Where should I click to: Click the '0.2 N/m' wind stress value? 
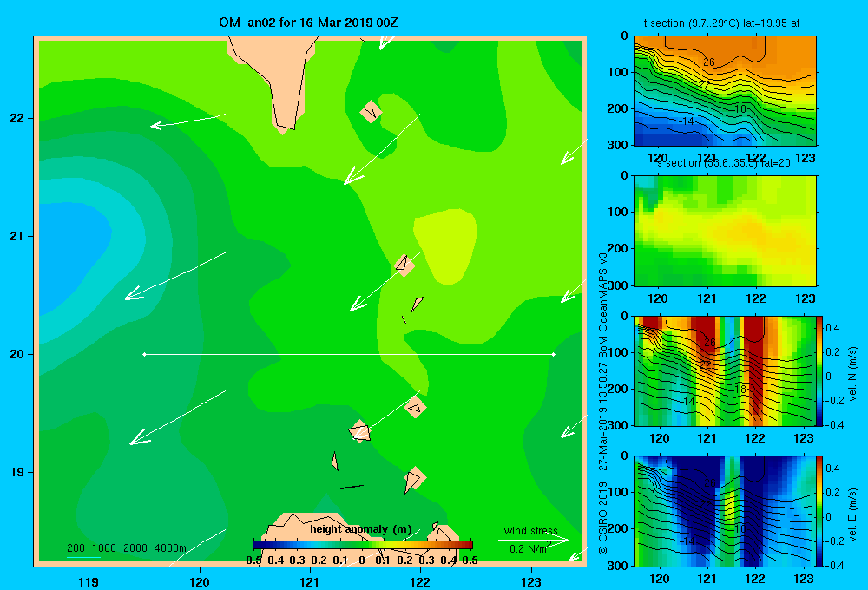530,548
